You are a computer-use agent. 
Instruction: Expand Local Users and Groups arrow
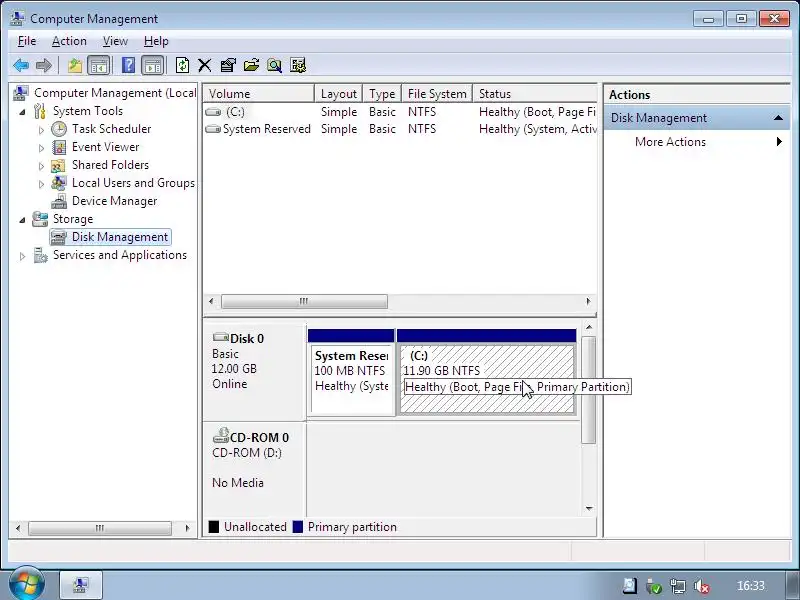click(x=41, y=184)
